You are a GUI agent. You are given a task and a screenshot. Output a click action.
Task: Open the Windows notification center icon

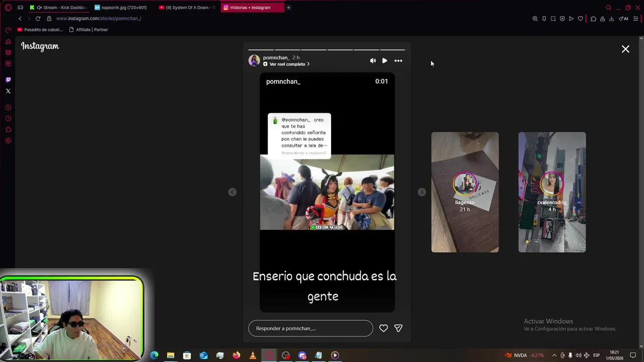tap(633, 355)
